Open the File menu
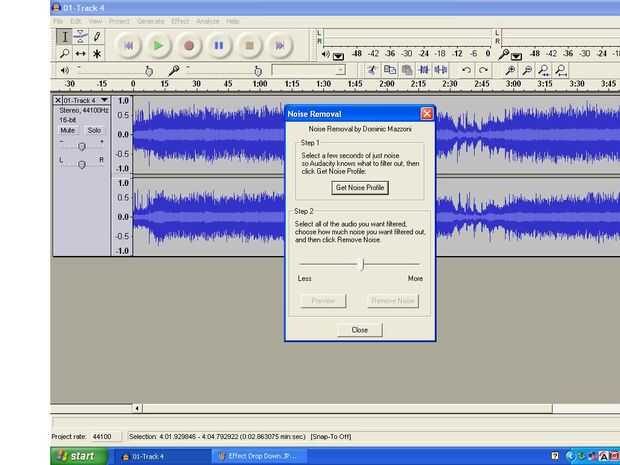Image resolution: width=620 pixels, height=465 pixels. [58, 21]
